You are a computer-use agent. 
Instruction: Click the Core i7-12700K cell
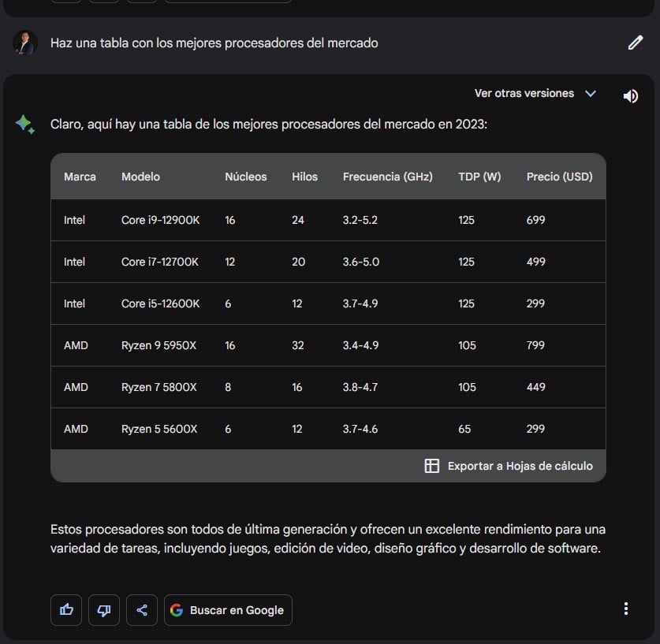[160, 262]
